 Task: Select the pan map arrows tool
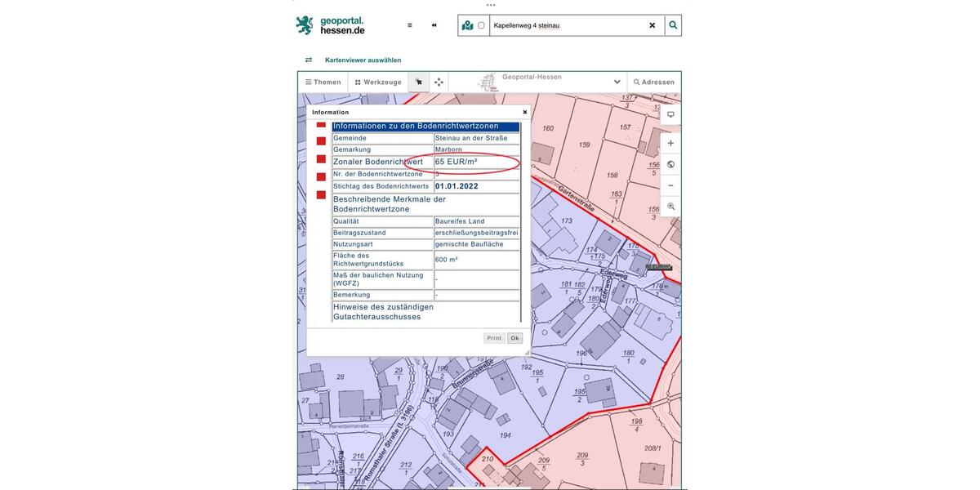tap(439, 82)
